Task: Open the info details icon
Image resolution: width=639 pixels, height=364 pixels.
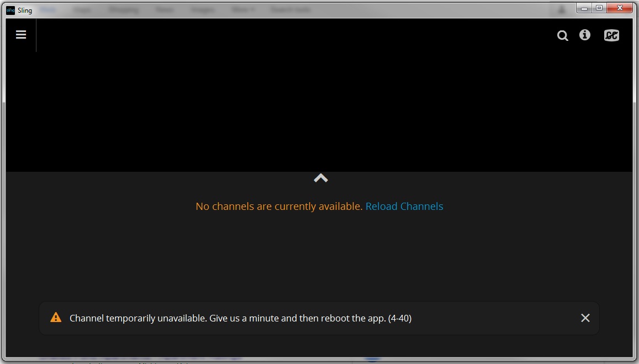Action: point(585,35)
